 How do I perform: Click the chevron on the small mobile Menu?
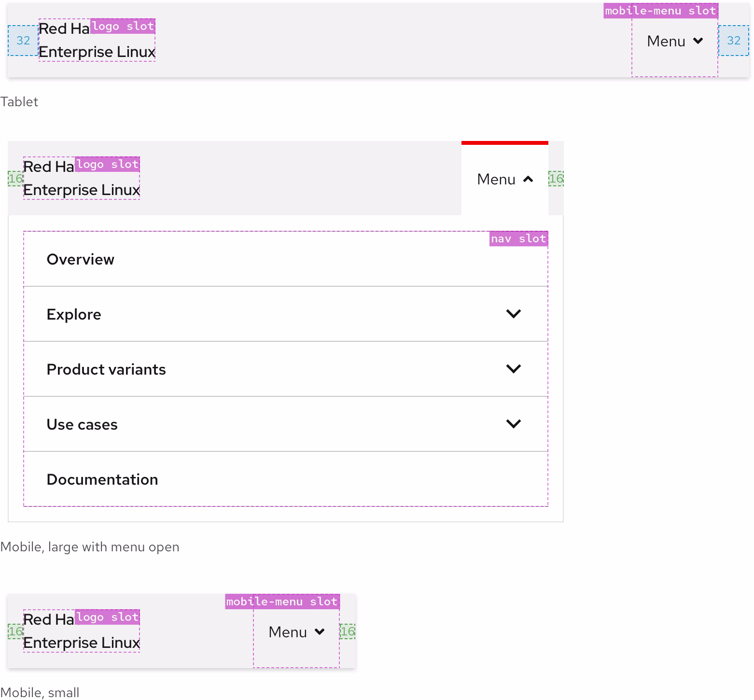320,631
